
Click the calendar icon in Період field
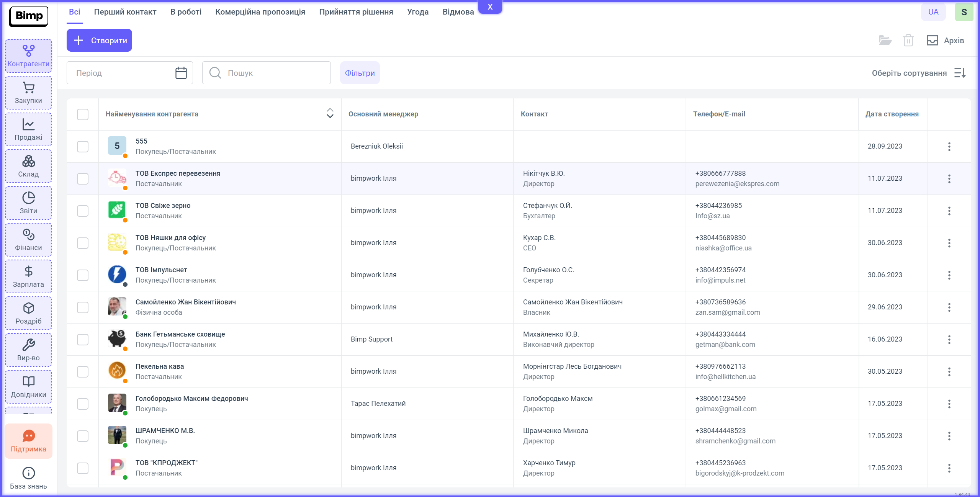(181, 73)
